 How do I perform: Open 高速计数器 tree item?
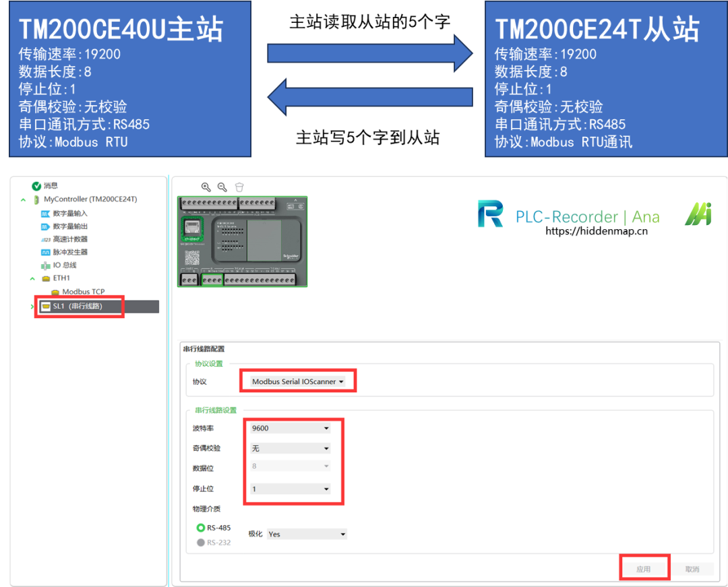[70, 239]
